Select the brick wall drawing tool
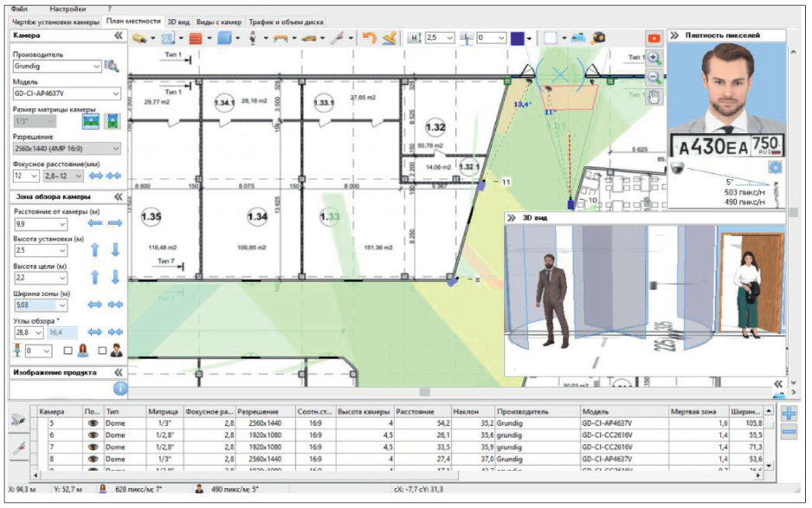This screenshot has height=508, width=812. [196, 38]
